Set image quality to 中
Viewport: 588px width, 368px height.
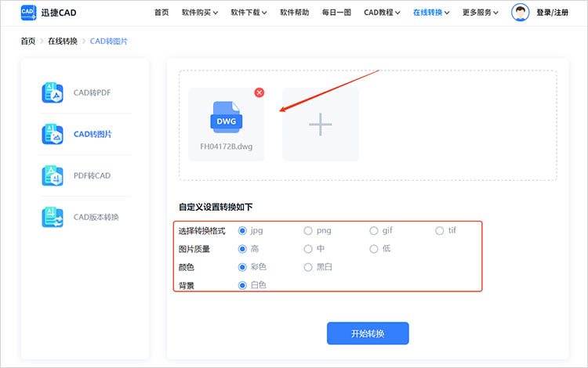308,249
